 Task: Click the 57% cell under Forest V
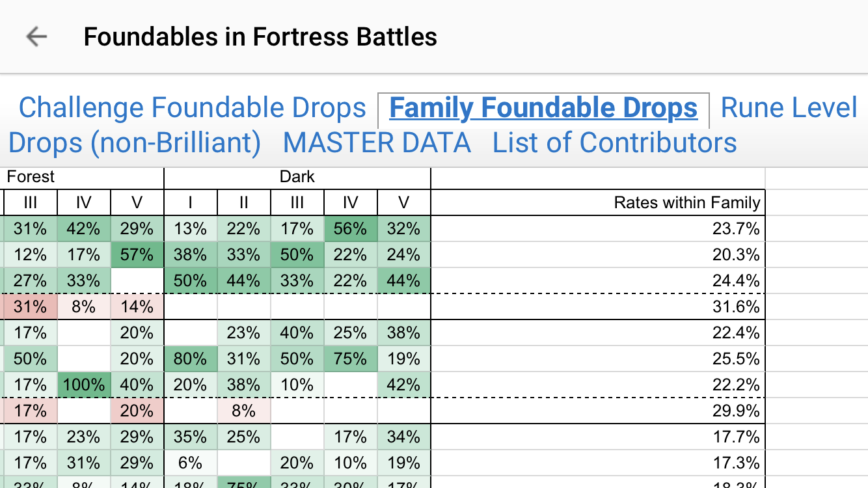click(x=137, y=254)
